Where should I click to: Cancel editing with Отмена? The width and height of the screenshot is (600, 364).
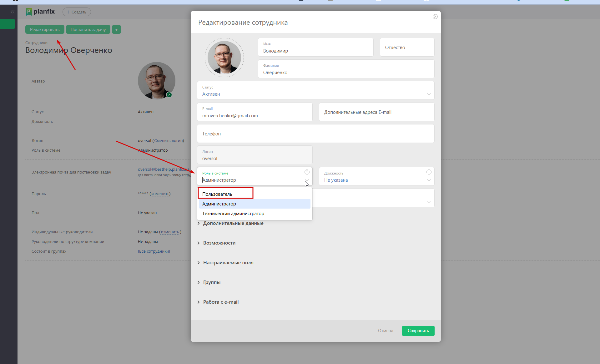[x=386, y=331]
